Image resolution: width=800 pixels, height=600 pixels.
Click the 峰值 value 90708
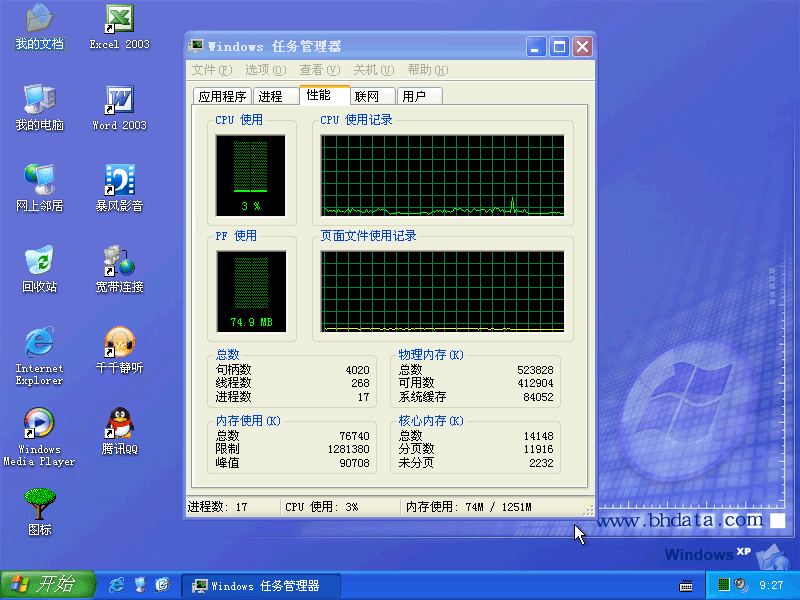[x=354, y=463]
